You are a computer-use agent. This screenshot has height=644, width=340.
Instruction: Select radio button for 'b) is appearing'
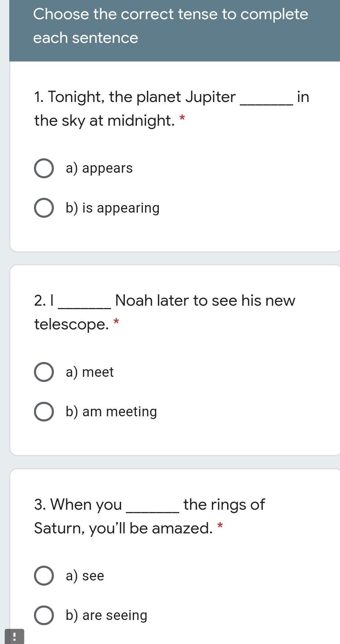[44, 208]
